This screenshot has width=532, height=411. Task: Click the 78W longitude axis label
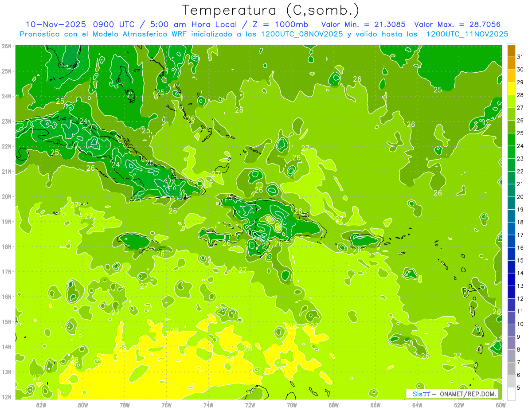(125, 405)
